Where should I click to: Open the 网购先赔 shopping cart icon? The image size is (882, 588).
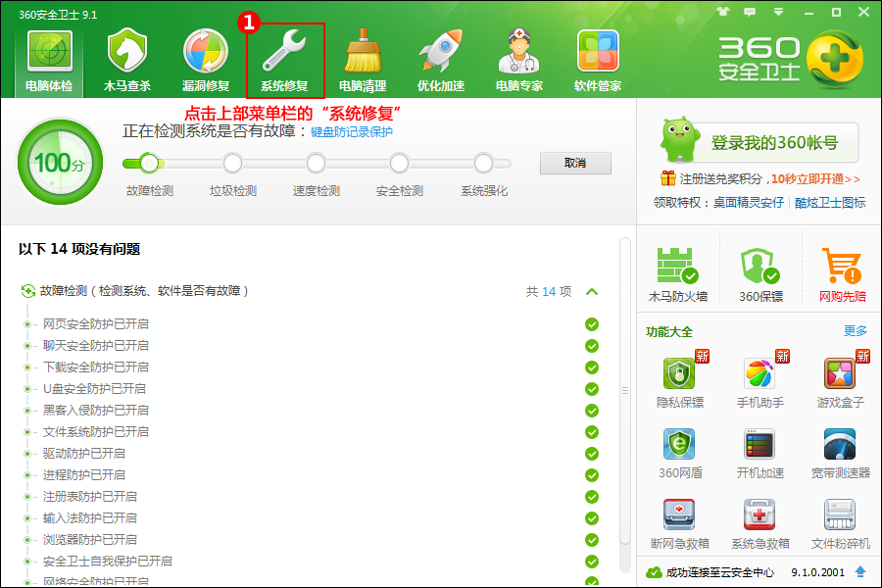coord(842,266)
